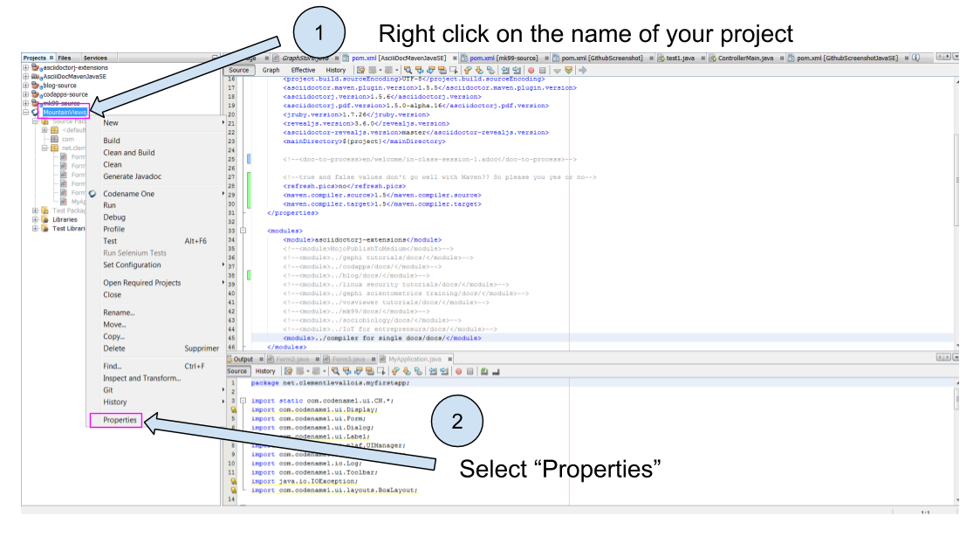Switch to Form3.java tab in lower pane

[348, 359]
